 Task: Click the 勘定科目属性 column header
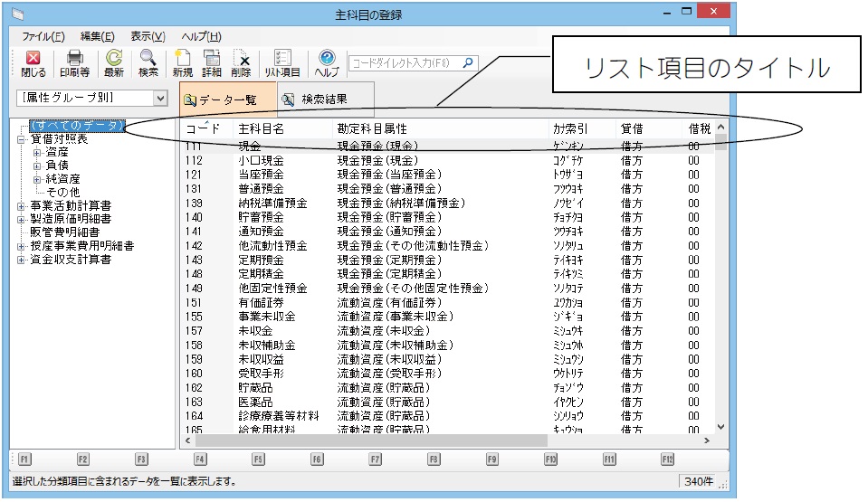coord(371,128)
